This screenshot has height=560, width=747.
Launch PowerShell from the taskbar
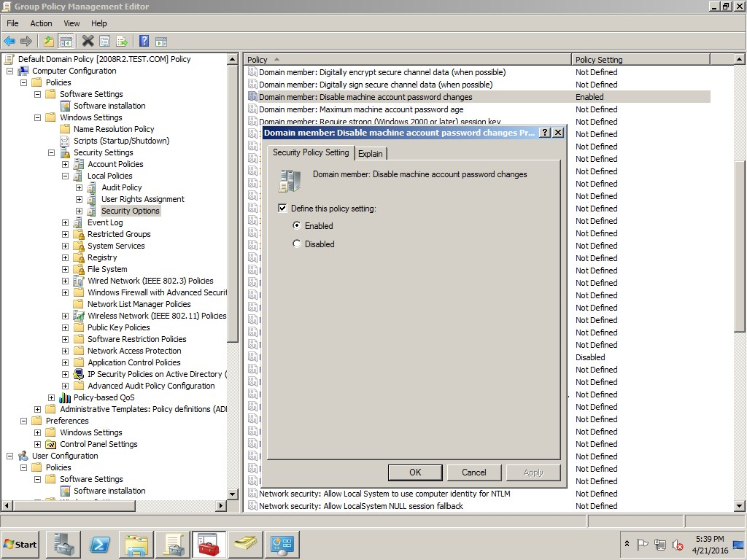100,544
